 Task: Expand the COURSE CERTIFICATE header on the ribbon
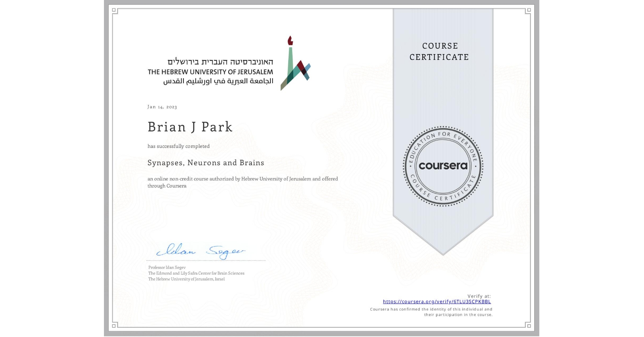click(439, 51)
